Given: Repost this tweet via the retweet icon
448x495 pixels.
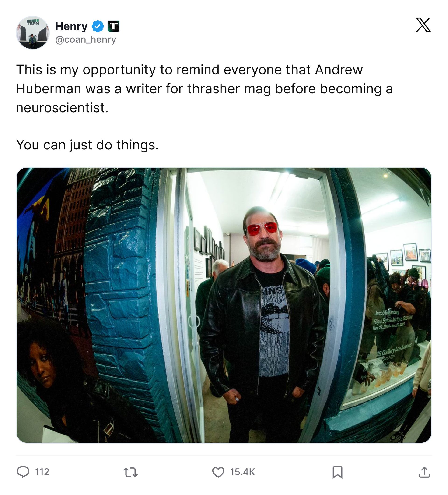Looking at the screenshot, I should click(x=130, y=472).
